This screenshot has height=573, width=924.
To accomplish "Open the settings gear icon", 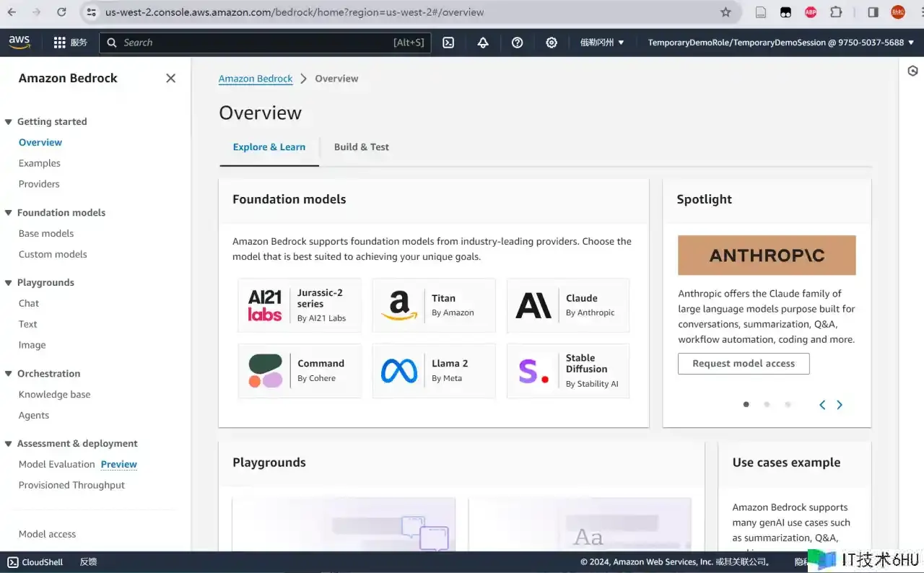I will click(x=552, y=43).
